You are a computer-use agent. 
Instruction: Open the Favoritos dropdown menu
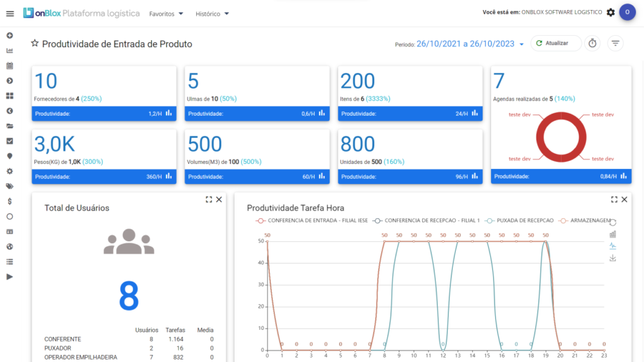(x=166, y=14)
